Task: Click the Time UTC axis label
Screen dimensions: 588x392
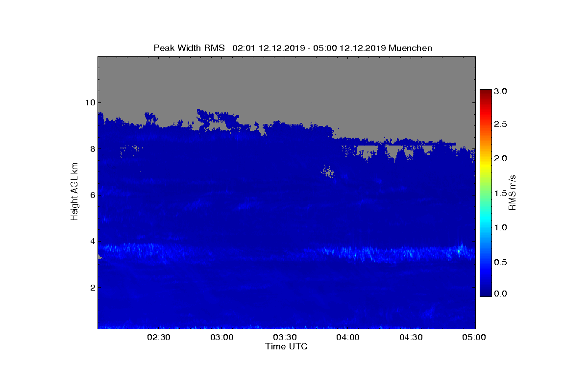Action: 287,346
